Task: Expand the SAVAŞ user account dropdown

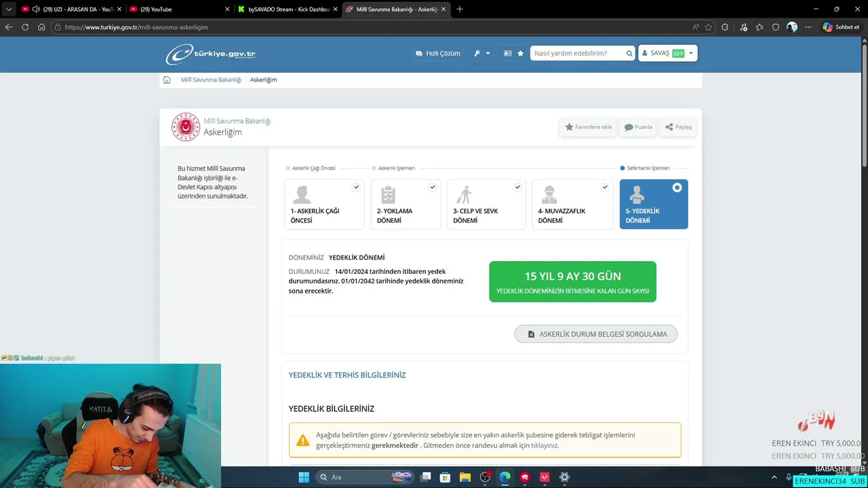Action: (x=668, y=53)
